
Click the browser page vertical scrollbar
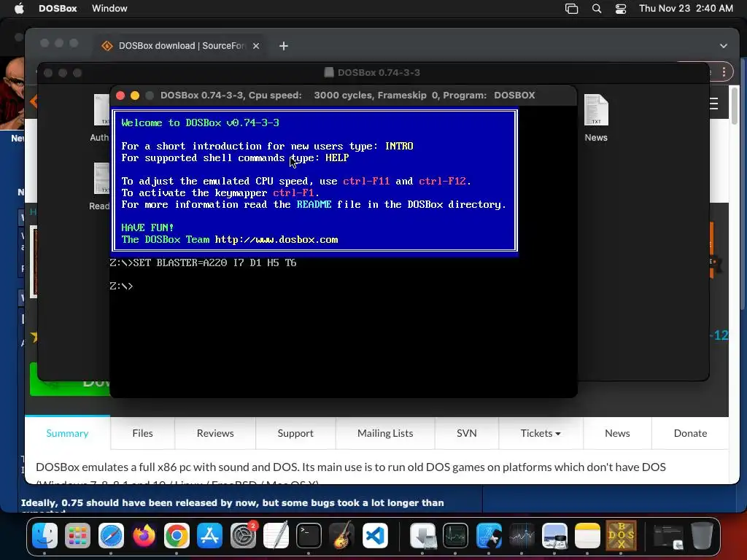[735, 106]
